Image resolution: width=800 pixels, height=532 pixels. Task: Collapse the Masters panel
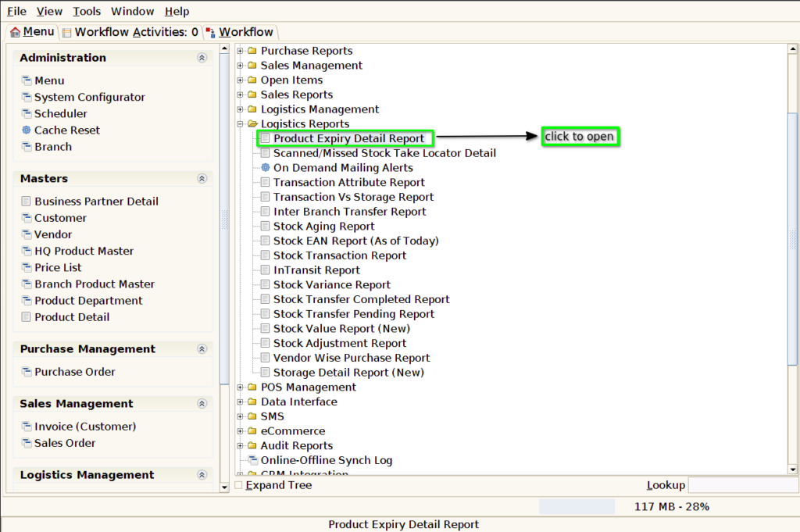(x=202, y=179)
